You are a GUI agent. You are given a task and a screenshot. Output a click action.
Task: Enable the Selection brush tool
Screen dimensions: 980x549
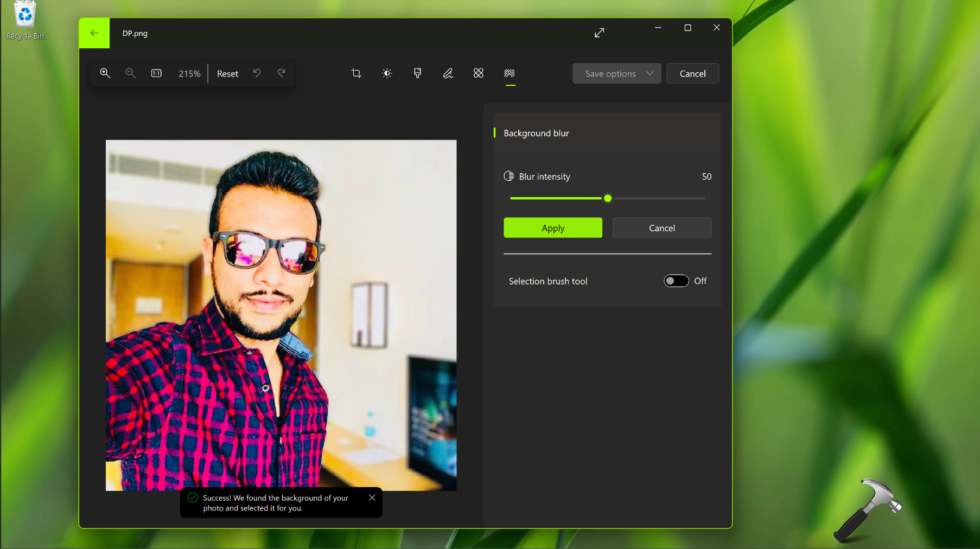coord(676,281)
